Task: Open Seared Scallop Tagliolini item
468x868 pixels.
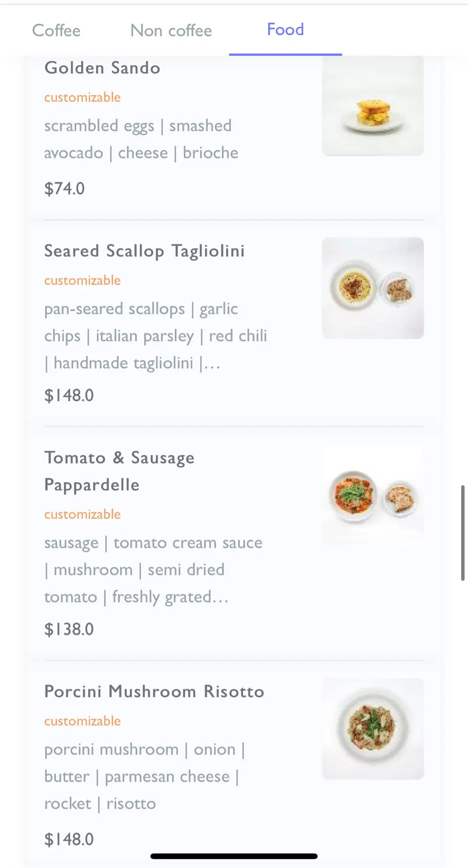Action: pos(144,251)
